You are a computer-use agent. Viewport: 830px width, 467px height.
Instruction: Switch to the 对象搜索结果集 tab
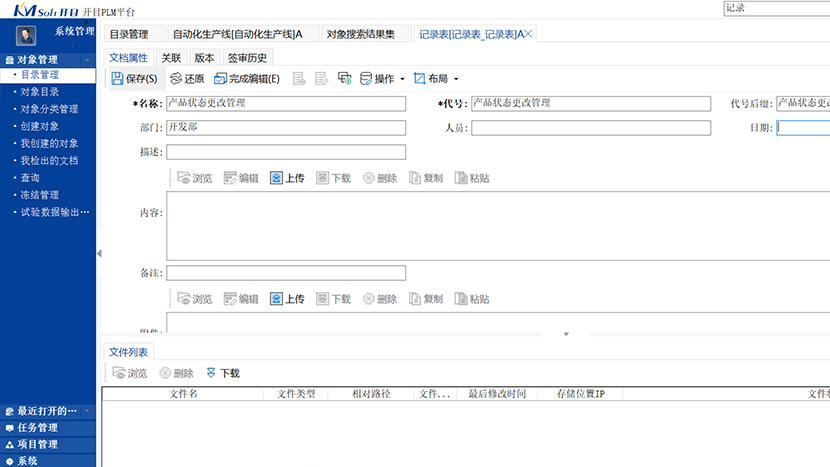[x=361, y=34]
